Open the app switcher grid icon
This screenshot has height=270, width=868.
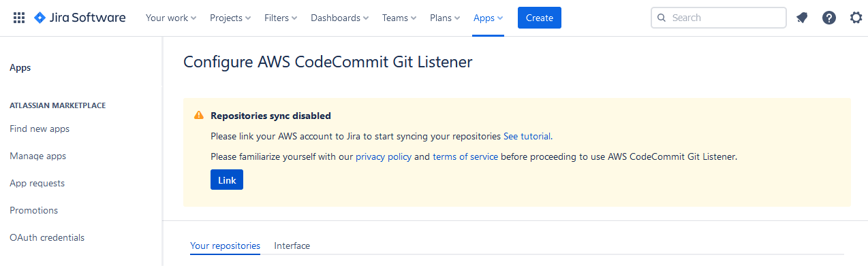pyautogui.click(x=19, y=18)
